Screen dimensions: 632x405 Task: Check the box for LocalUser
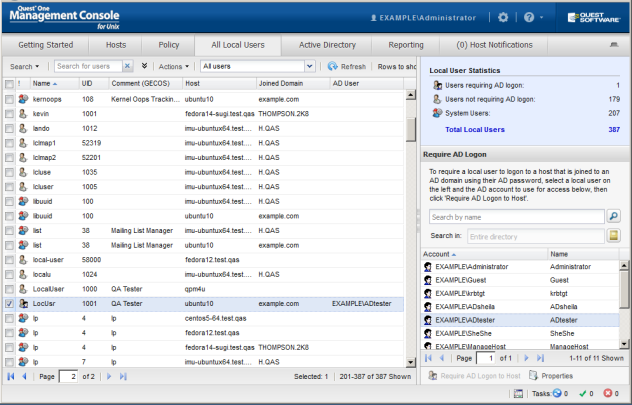(x=9, y=289)
